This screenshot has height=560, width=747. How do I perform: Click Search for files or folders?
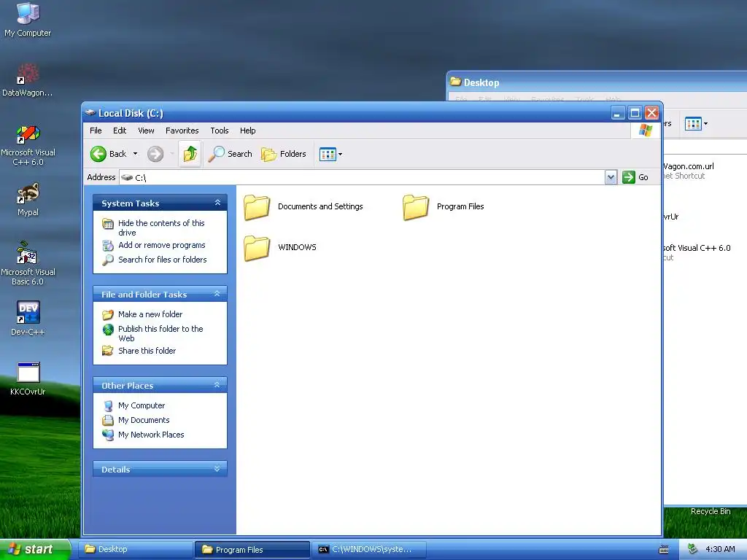coord(163,260)
